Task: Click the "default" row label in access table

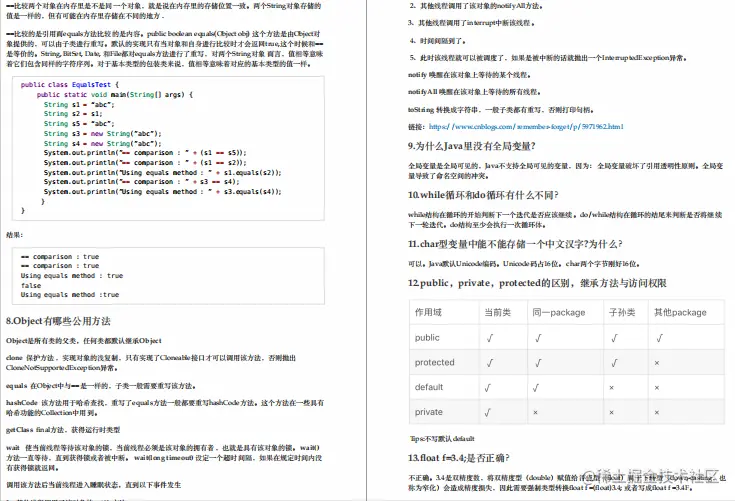Action: (429, 387)
